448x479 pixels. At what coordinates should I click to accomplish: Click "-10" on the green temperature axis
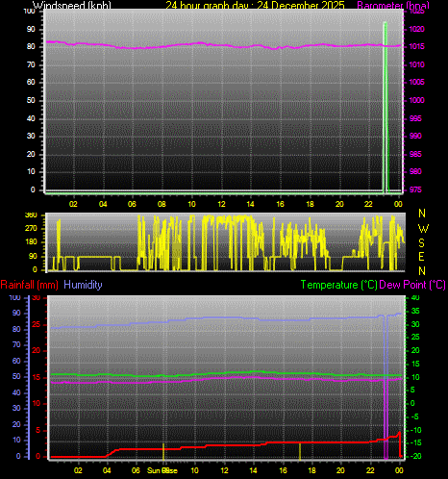click(416, 430)
